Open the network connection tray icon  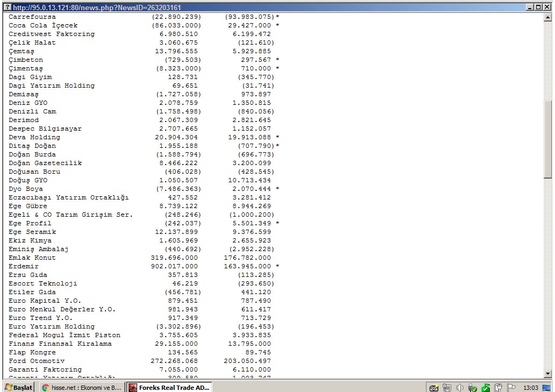pos(447,388)
